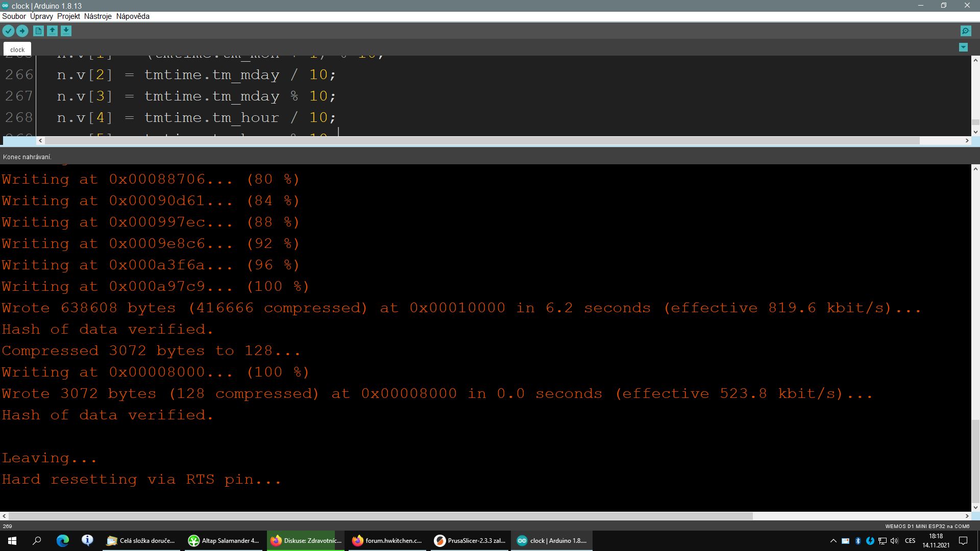Click the CES keyboard language indicator
This screenshot has height=551, width=980.
click(910, 541)
